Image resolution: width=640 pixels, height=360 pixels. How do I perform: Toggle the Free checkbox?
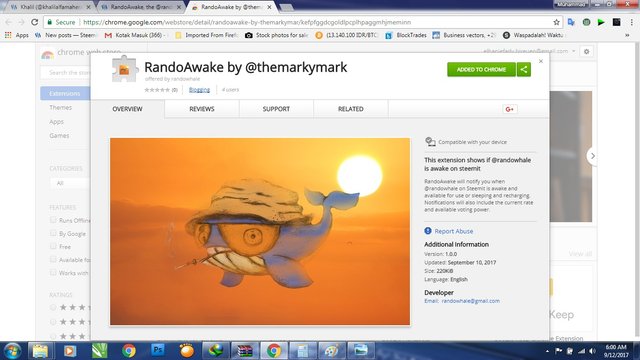tap(53, 246)
